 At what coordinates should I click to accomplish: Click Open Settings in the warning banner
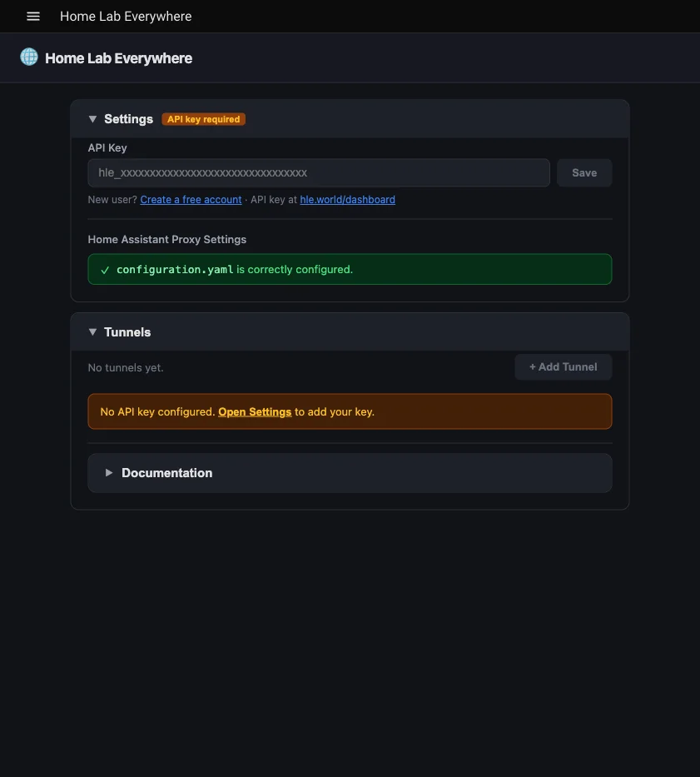(254, 411)
